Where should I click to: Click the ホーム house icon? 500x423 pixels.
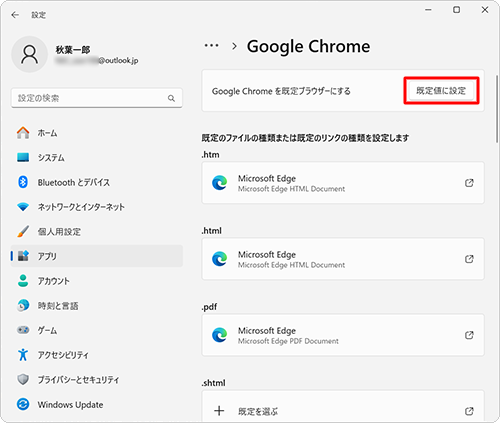pyautogui.click(x=23, y=133)
